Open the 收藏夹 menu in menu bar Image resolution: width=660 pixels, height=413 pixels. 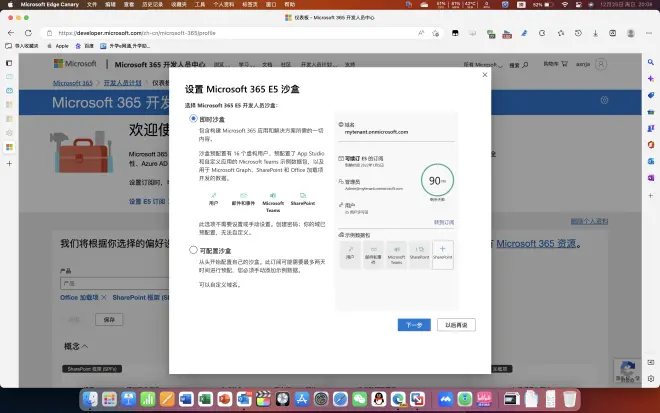tap(179, 5)
